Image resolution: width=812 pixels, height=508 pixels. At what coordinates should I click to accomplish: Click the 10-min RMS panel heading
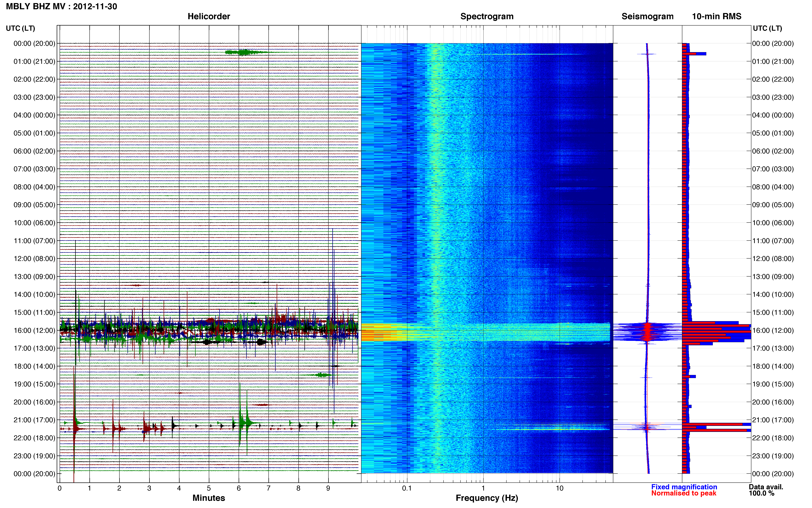click(716, 16)
